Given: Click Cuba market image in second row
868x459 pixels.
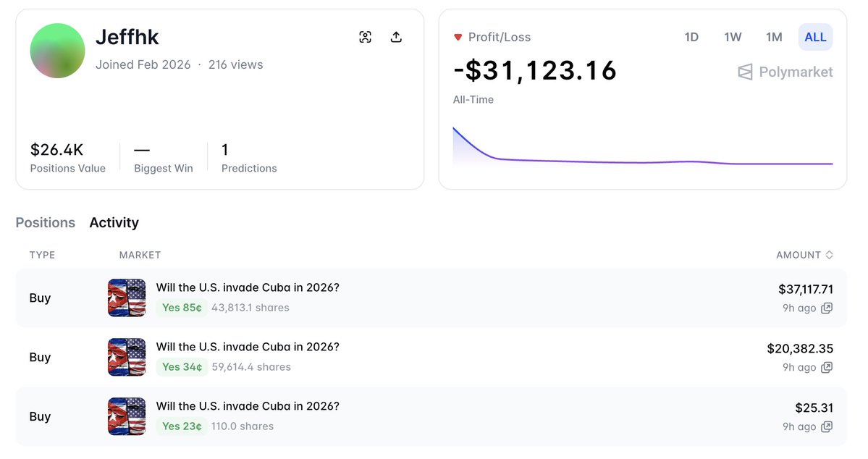Looking at the screenshot, I should point(127,357).
